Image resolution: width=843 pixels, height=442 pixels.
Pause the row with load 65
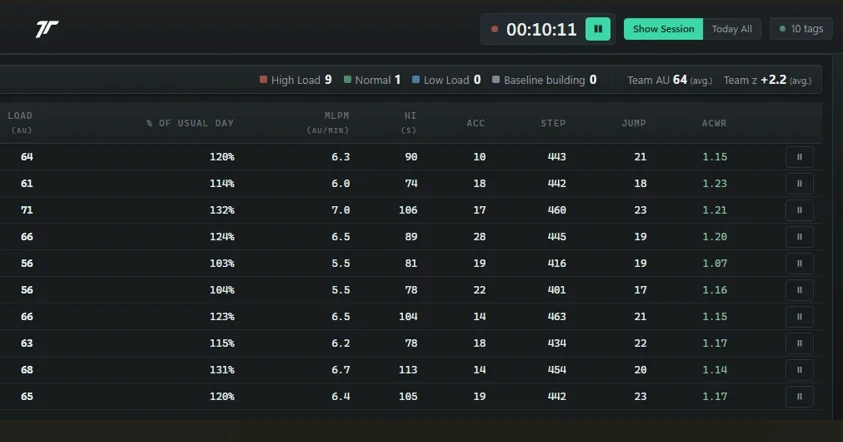[799, 396]
